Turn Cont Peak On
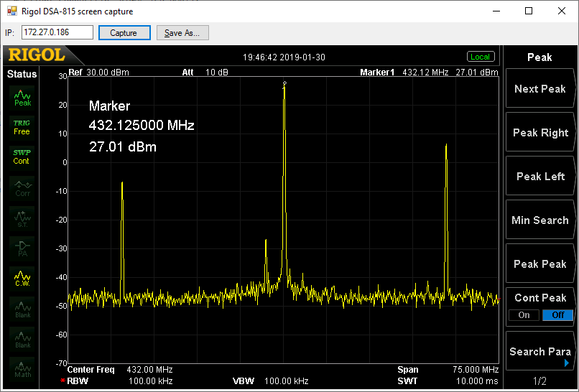579x392 pixels. click(524, 315)
